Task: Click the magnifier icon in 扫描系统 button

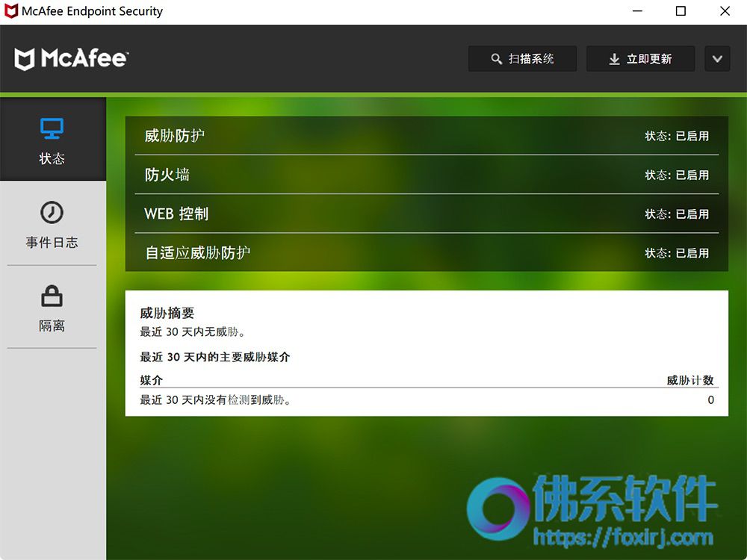Action: tap(497, 59)
